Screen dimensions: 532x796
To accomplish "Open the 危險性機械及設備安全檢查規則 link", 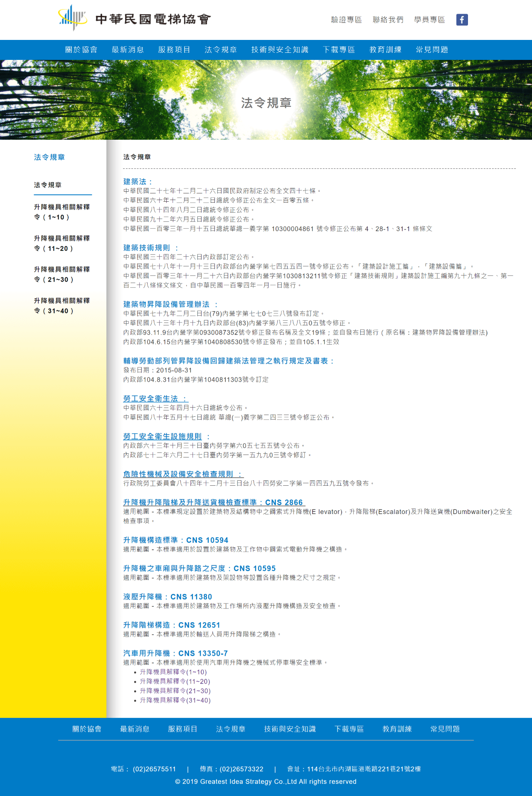I will (x=183, y=474).
